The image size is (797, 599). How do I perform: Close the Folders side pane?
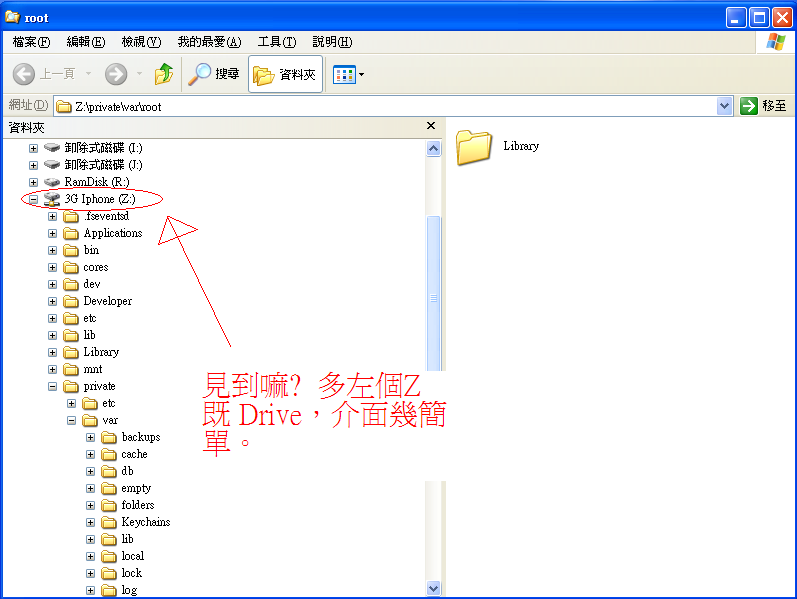431,126
